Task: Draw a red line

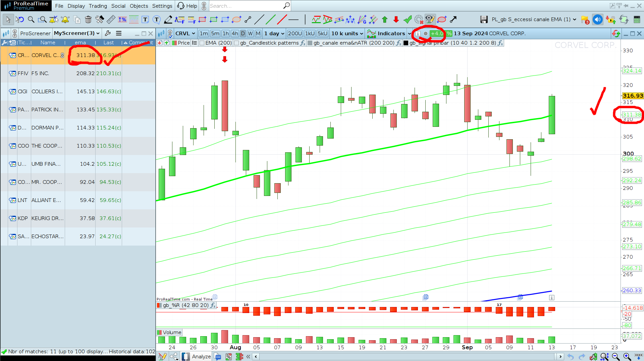Action: 282,19
